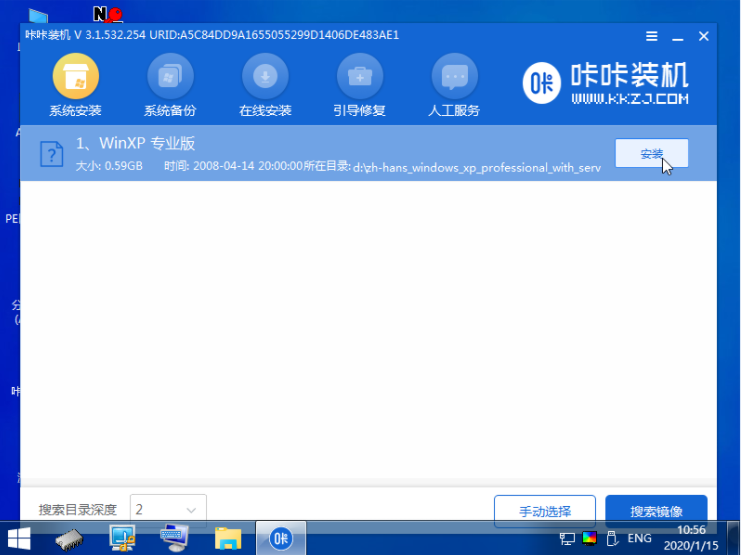This screenshot has height=555, width=741.
Task: Click the 咔咔装机 app icon in taskbar
Action: tap(282, 539)
